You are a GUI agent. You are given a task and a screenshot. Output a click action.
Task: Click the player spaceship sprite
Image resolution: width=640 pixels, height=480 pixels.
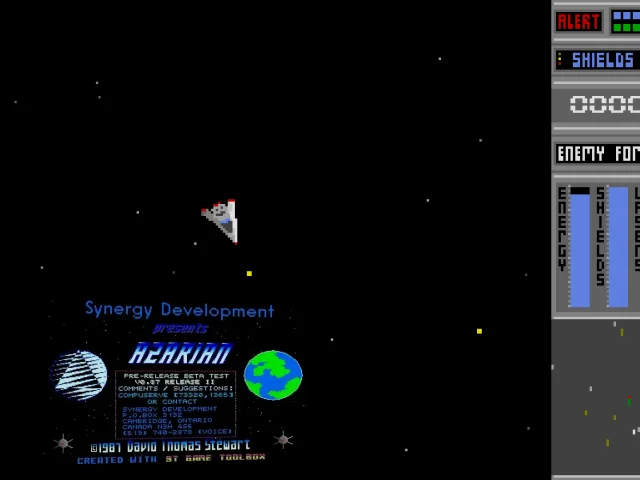pyautogui.click(x=220, y=221)
